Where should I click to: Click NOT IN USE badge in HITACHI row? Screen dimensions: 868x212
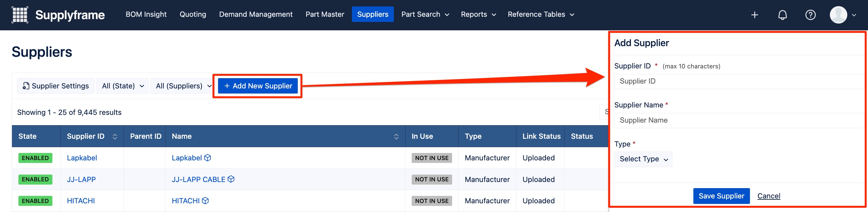pyautogui.click(x=432, y=201)
